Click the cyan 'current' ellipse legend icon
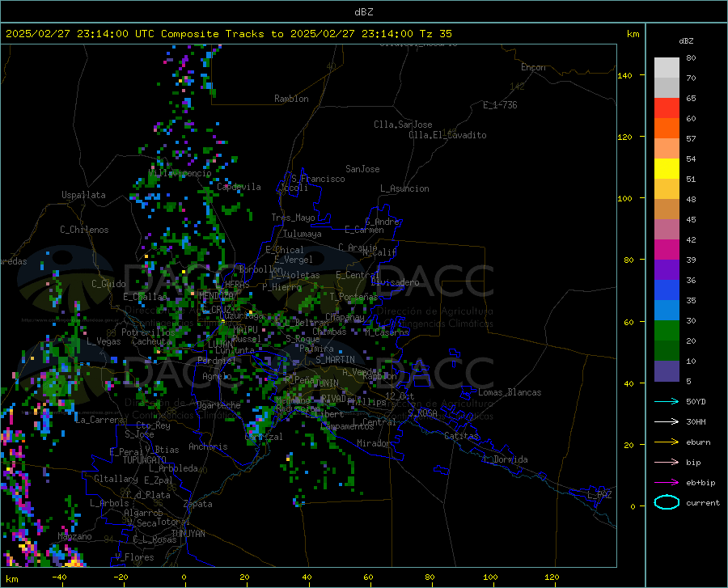This screenshot has height=588, width=728. point(667,502)
